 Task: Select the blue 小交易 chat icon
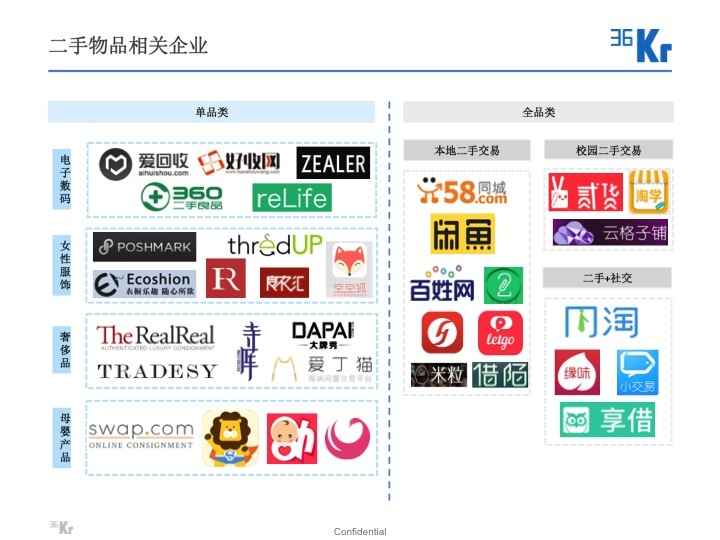[637, 371]
